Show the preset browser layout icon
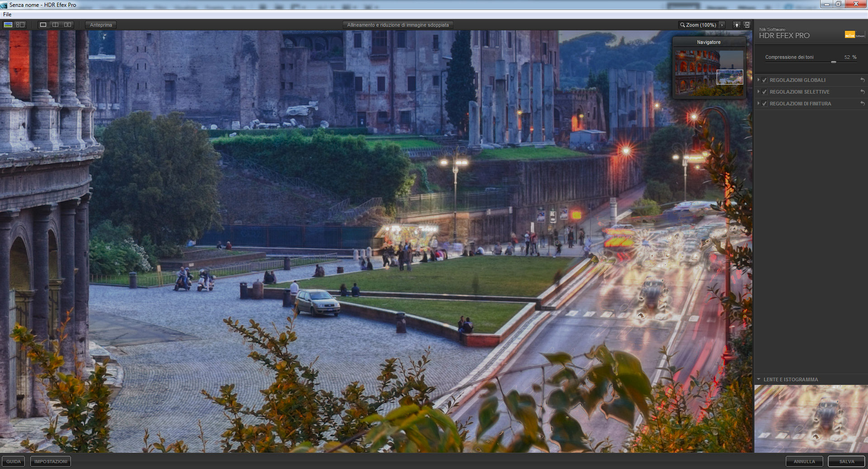The height and width of the screenshot is (469, 868). pyautogui.click(x=20, y=25)
